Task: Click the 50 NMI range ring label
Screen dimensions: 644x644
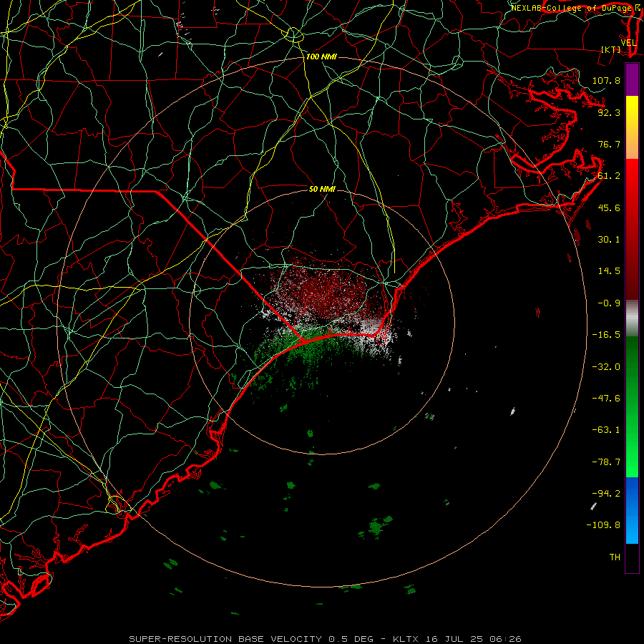Action: pos(322,189)
